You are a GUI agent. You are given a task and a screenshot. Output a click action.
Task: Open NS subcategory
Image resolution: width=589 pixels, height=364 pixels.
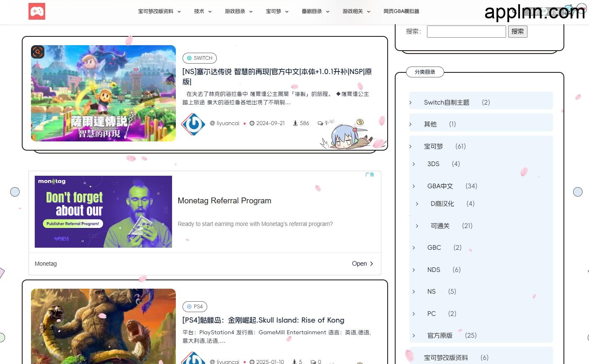432,292
